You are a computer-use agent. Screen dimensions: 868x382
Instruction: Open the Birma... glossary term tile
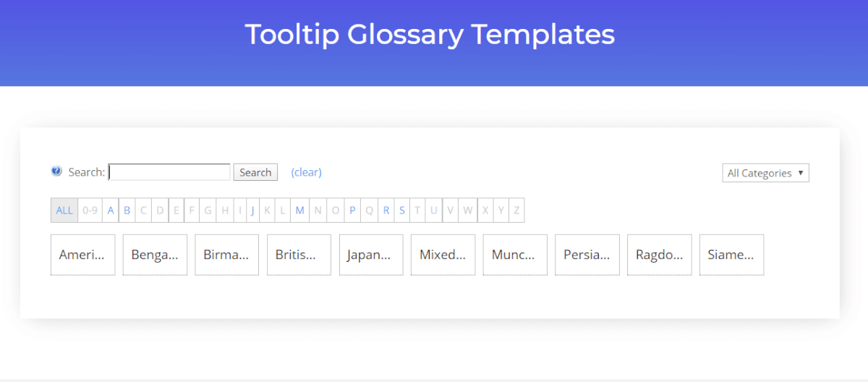pyautogui.click(x=226, y=255)
